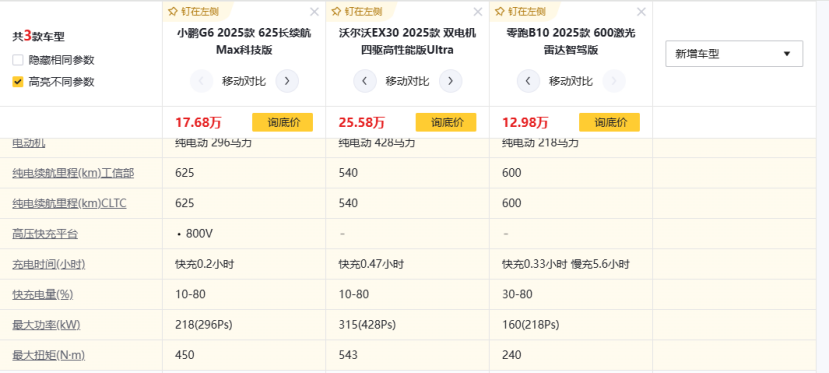Click 充电时间(小时) parameter label

(49, 264)
